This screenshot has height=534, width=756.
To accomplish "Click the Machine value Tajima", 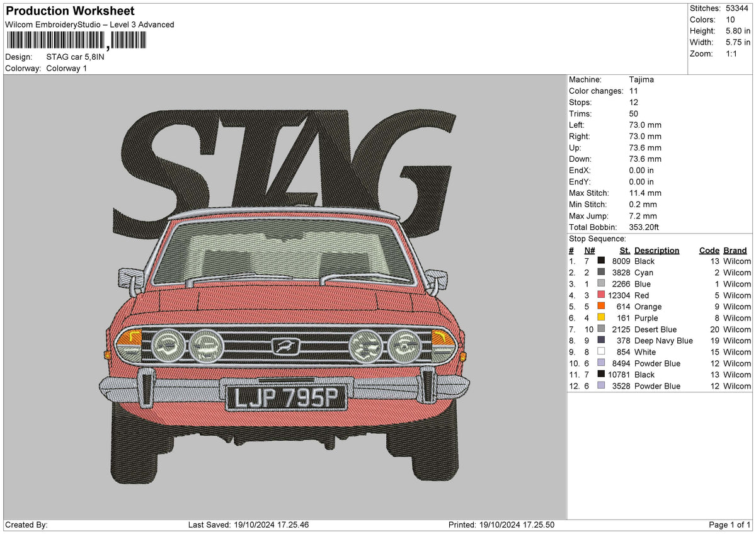I will pos(641,80).
